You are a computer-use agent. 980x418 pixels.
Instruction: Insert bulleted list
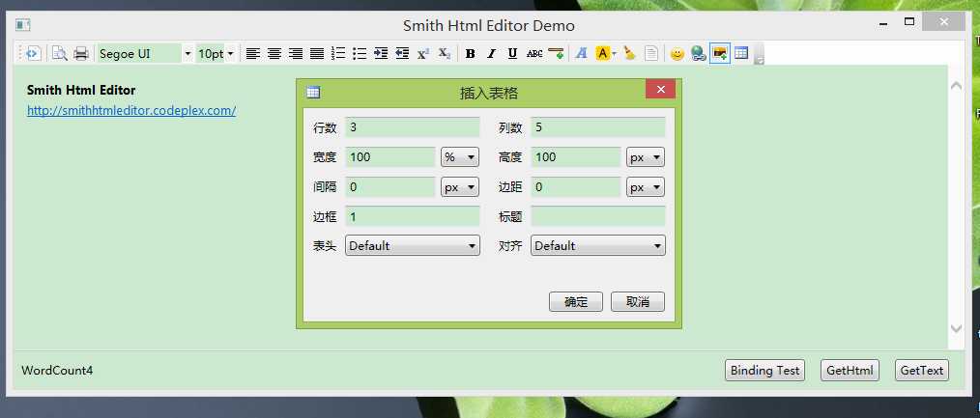(360, 54)
